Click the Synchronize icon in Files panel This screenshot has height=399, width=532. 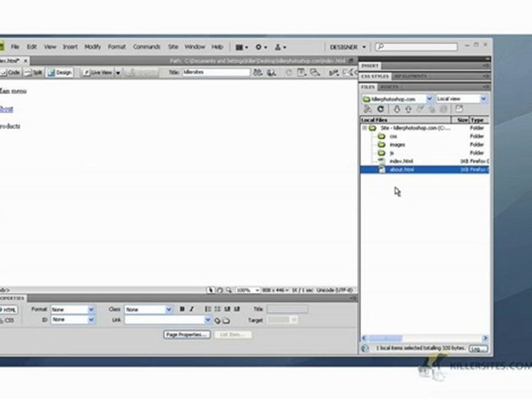tap(443, 109)
